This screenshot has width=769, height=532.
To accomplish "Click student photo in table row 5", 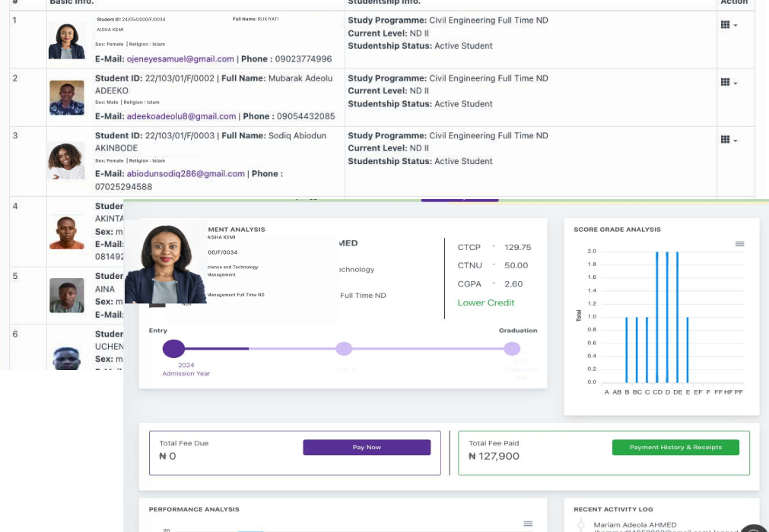I will point(67,296).
